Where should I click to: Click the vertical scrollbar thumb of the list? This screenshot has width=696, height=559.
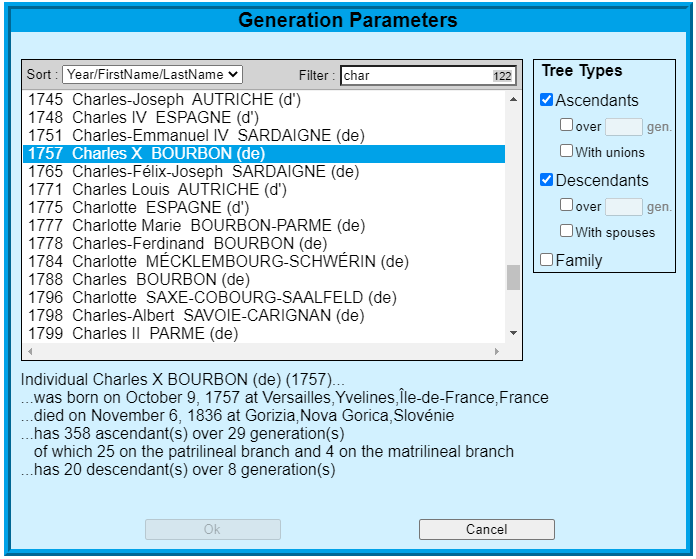click(x=514, y=278)
